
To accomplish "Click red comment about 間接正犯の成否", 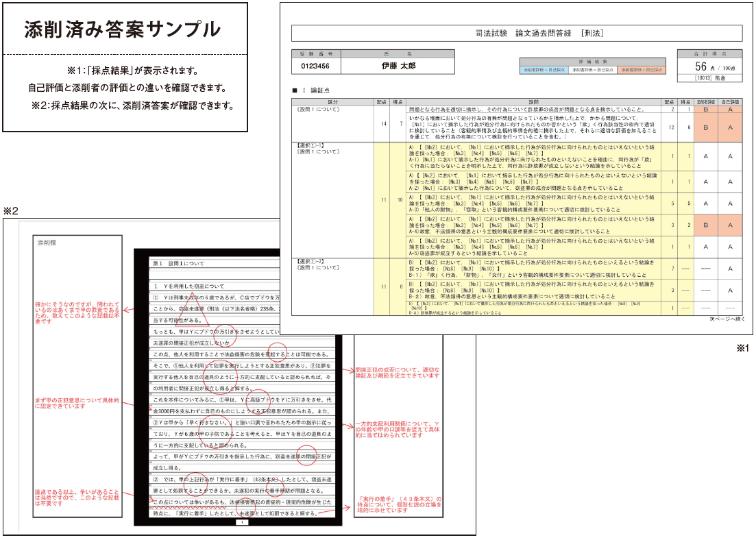I will coord(398,372).
